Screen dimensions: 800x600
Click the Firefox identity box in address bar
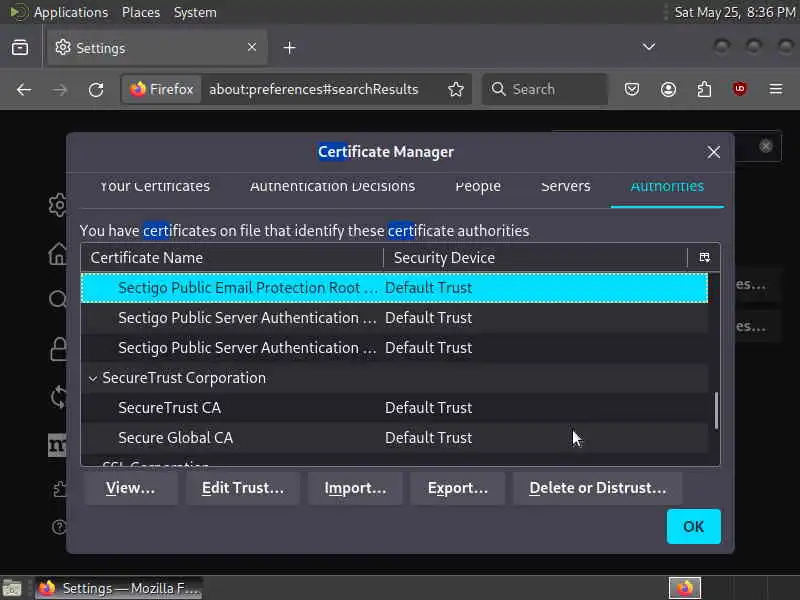[162, 90]
